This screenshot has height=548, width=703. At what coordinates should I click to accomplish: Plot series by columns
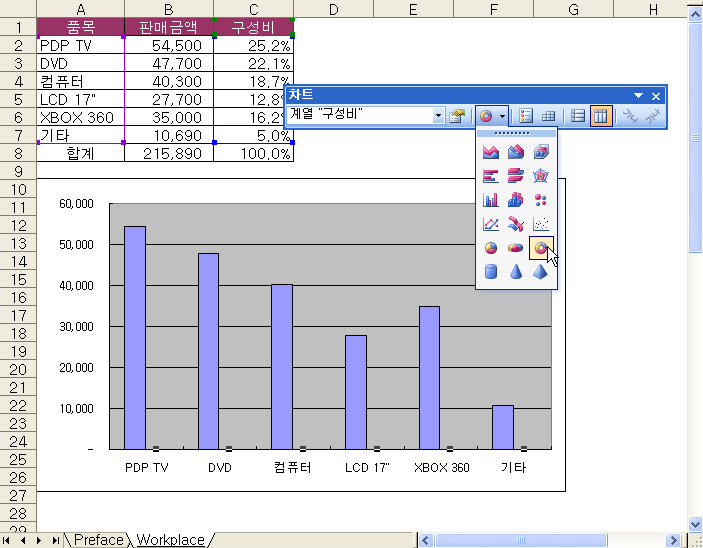(601, 116)
